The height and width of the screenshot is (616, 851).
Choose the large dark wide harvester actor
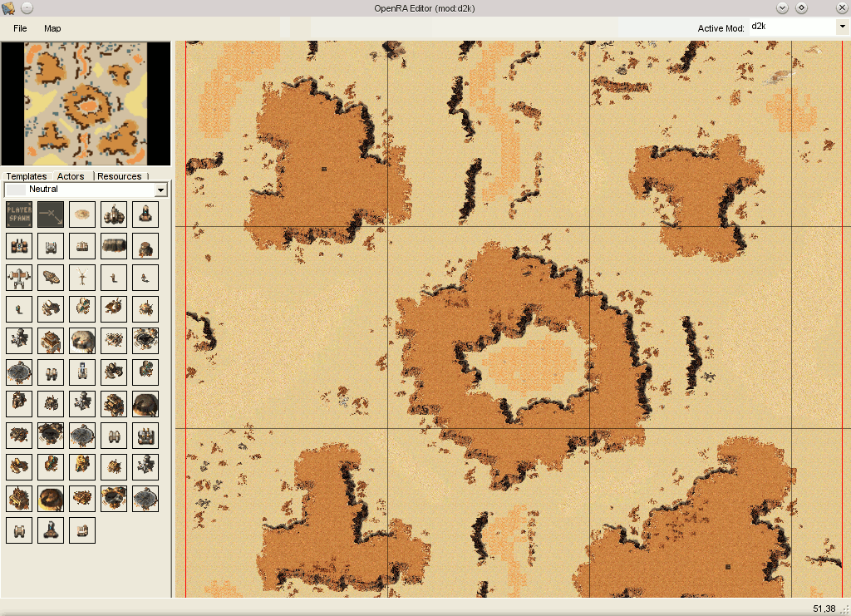point(113,246)
